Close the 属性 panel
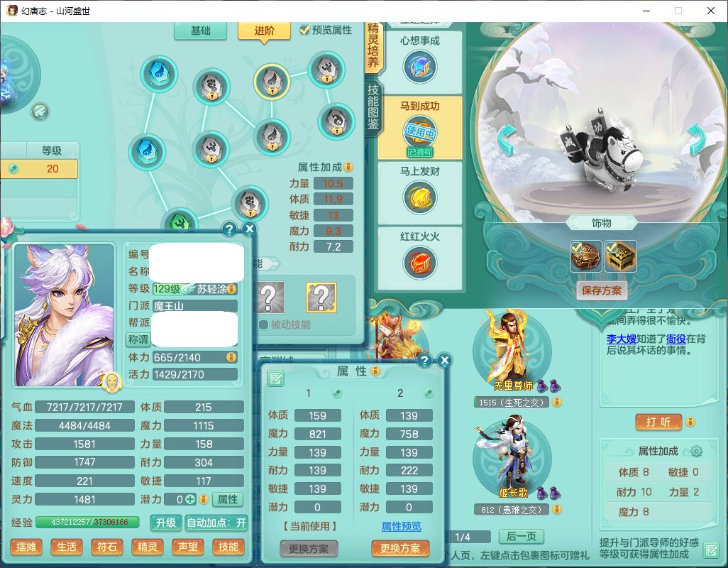Screen dimensions: 728x568 pyautogui.click(x=444, y=361)
